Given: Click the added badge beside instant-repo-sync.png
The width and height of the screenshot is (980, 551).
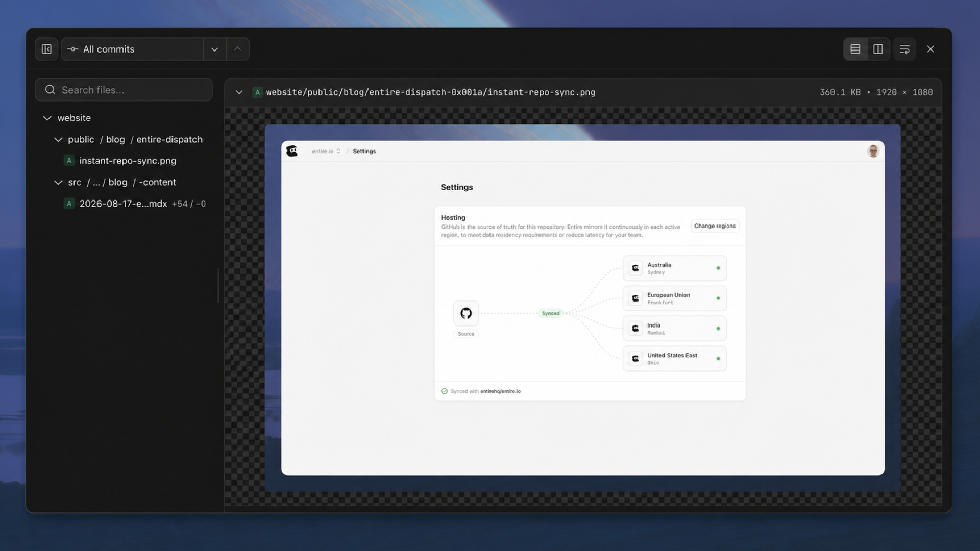Looking at the screenshot, I should (69, 161).
